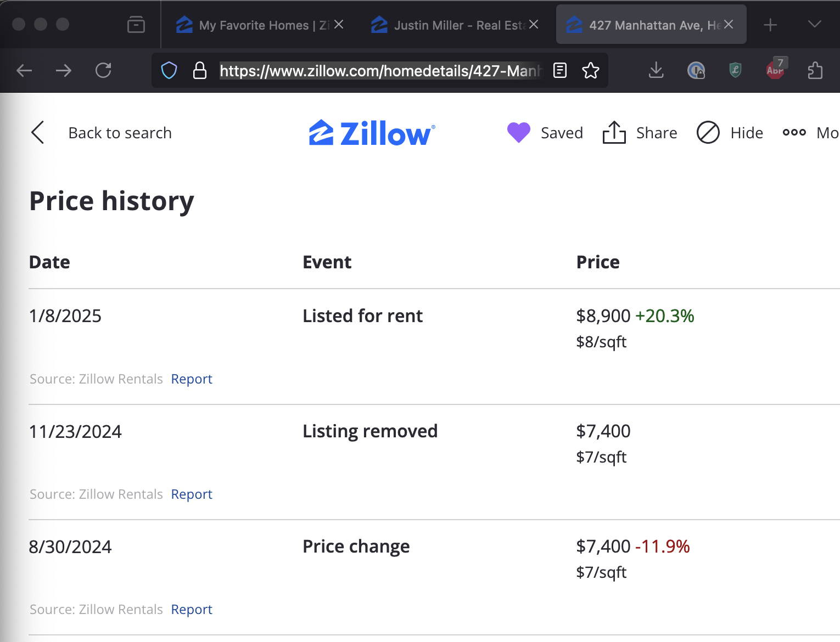Toggle the green shield extension icon

[x=735, y=70]
